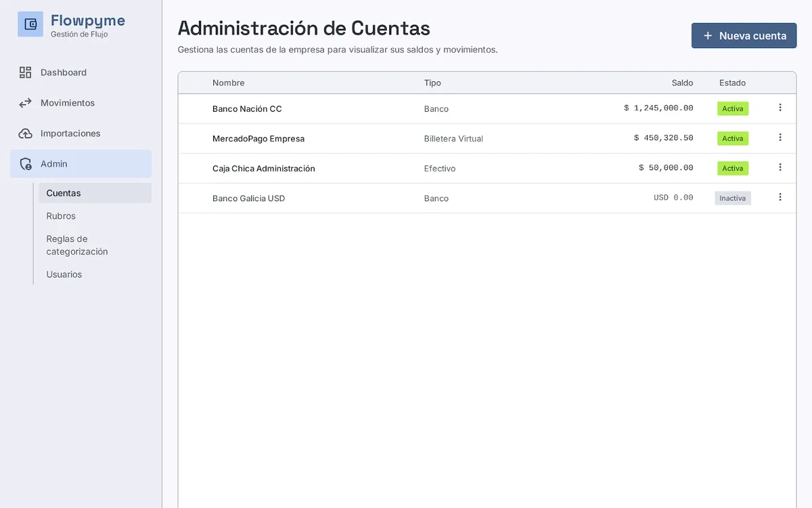Open the Usuarios submenu item
Image resolution: width=812 pixels, height=508 pixels.
95,274
